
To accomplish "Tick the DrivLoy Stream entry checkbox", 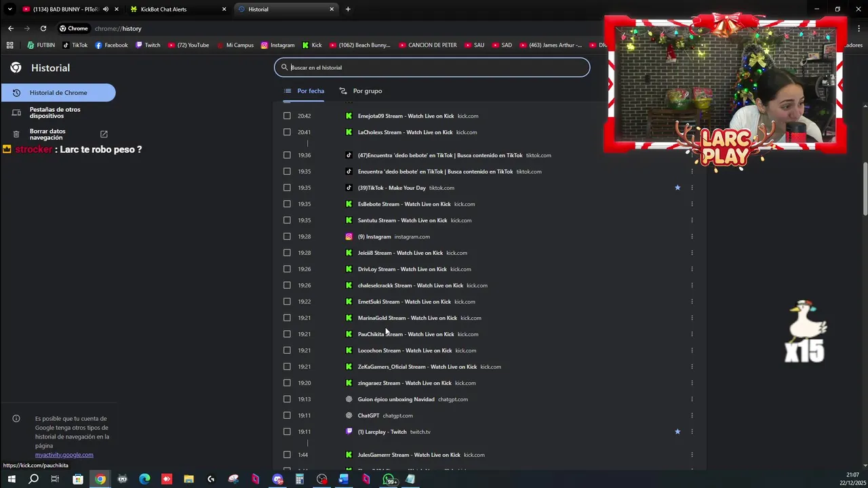I will (x=287, y=269).
